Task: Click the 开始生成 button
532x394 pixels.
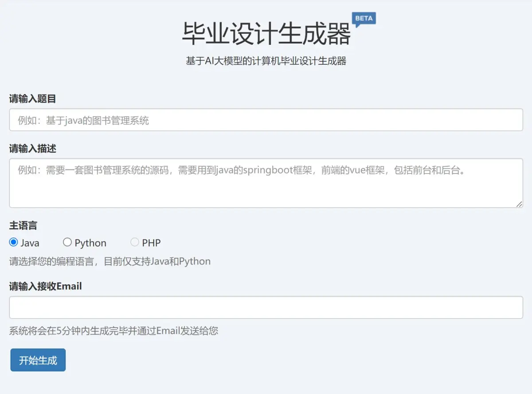Action: coord(38,360)
